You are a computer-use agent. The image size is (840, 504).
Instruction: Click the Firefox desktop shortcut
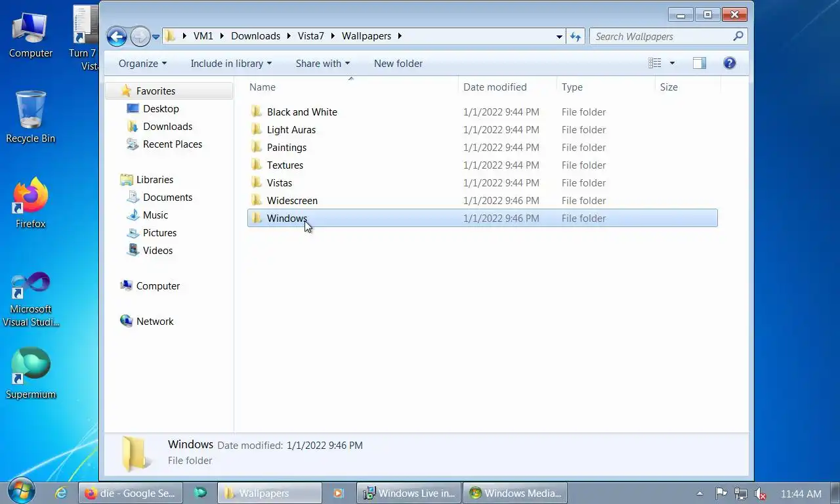click(x=30, y=202)
